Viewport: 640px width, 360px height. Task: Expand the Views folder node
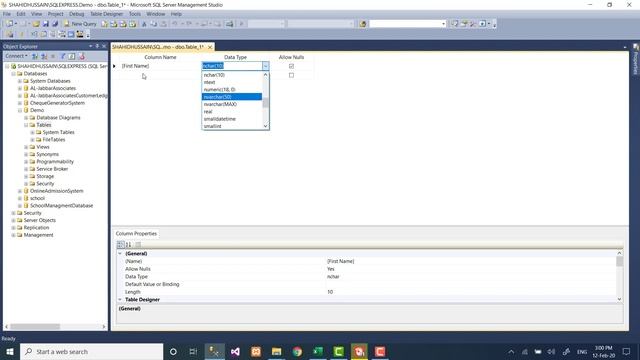point(26,147)
